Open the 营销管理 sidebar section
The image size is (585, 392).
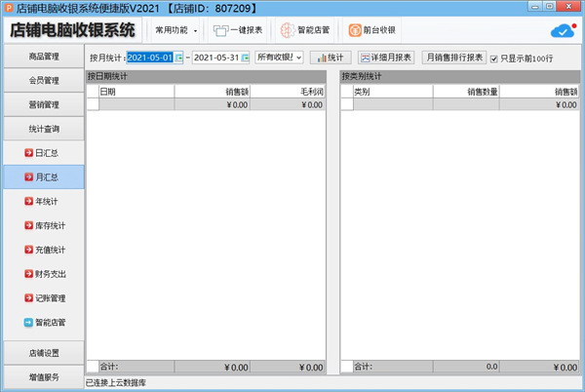[x=44, y=104]
